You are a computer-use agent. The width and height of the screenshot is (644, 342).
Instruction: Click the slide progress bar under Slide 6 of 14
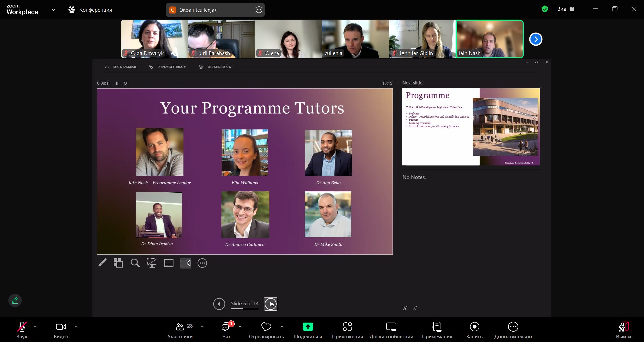tap(245, 309)
